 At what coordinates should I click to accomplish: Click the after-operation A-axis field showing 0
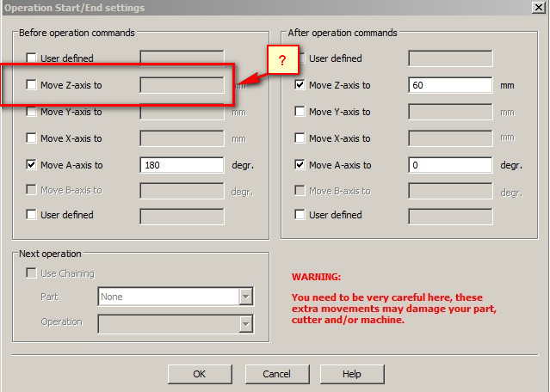(x=449, y=165)
